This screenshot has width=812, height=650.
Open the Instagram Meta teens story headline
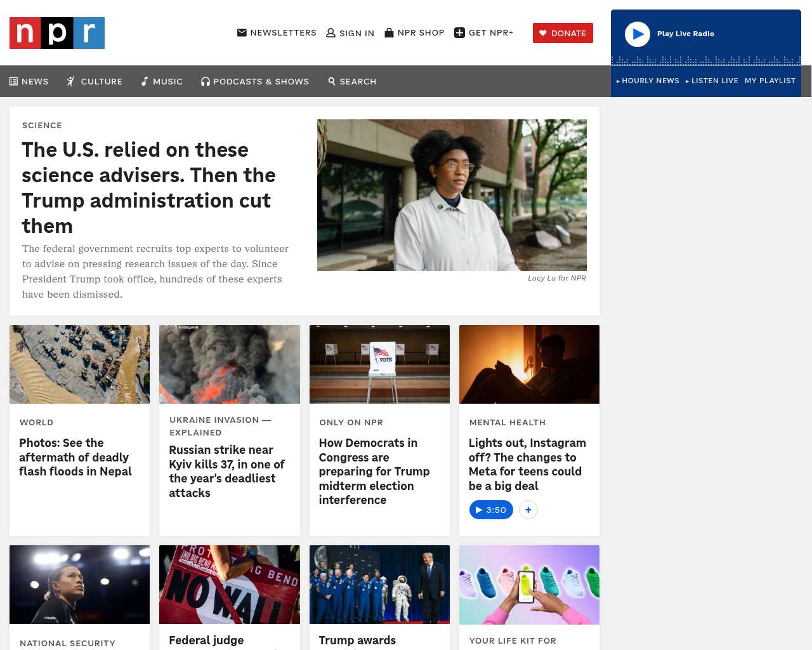click(527, 464)
